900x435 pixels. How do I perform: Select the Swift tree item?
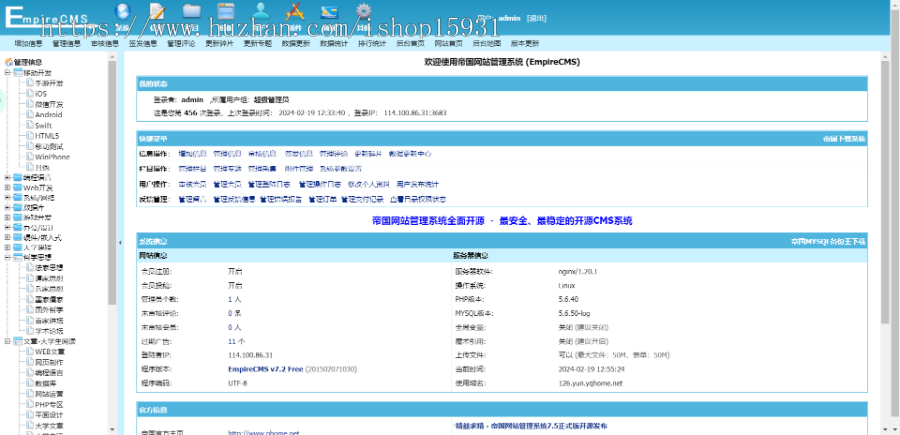point(44,125)
